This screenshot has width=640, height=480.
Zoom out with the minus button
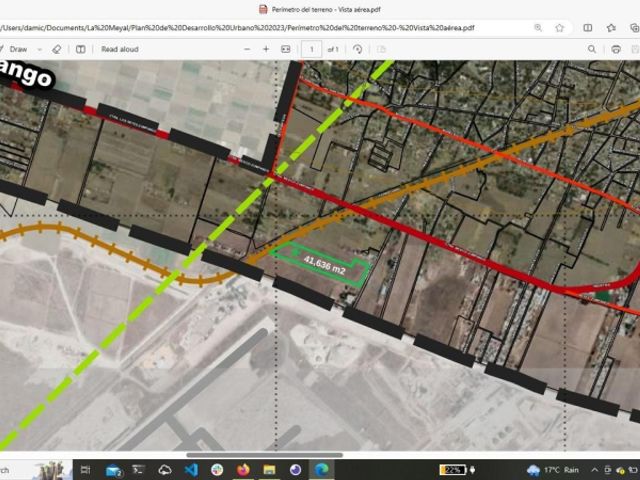(x=247, y=49)
